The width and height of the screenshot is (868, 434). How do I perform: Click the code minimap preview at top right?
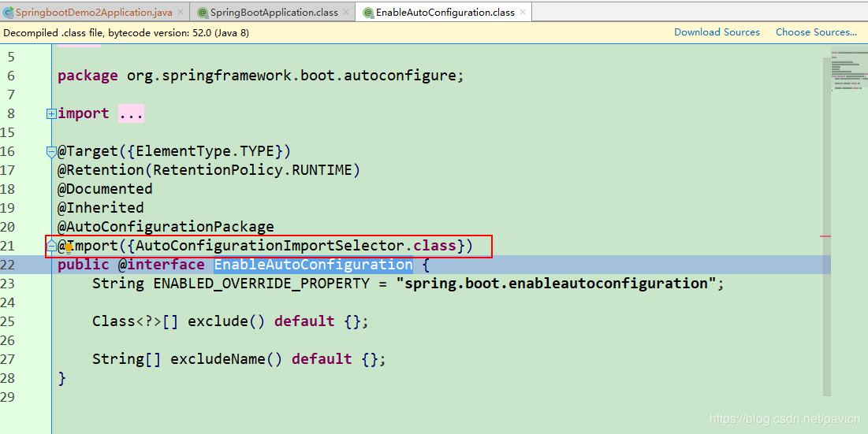click(x=848, y=71)
